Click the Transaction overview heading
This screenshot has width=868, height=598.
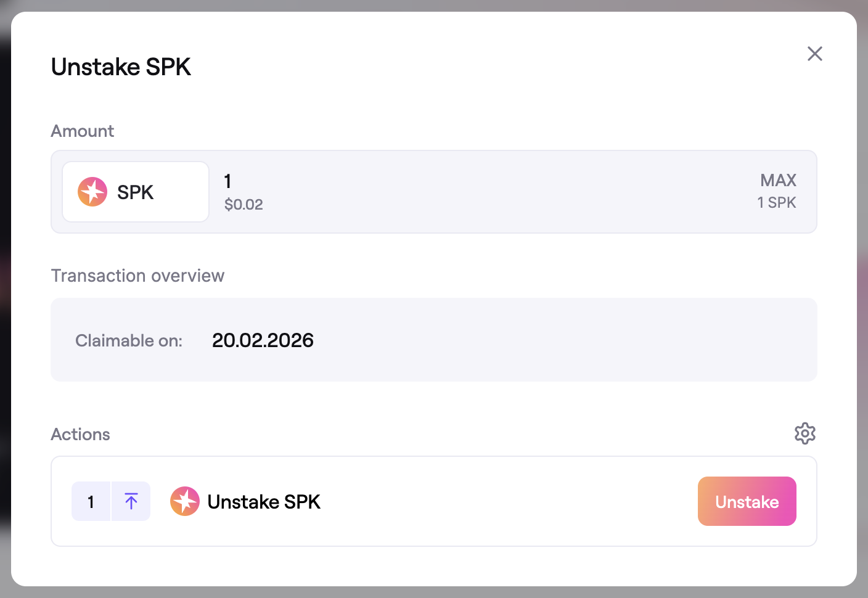click(x=137, y=276)
